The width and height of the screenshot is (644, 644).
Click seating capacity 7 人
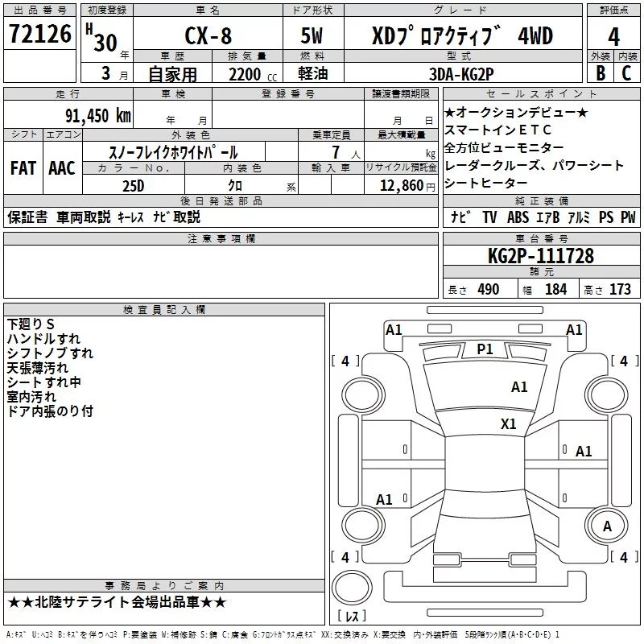click(x=346, y=152)
